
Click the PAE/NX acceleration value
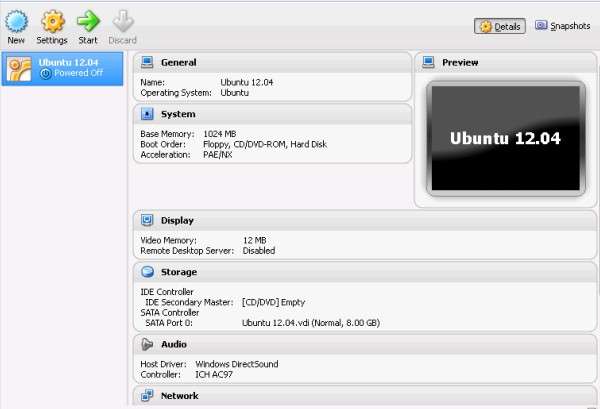click(x=217, y=155)
